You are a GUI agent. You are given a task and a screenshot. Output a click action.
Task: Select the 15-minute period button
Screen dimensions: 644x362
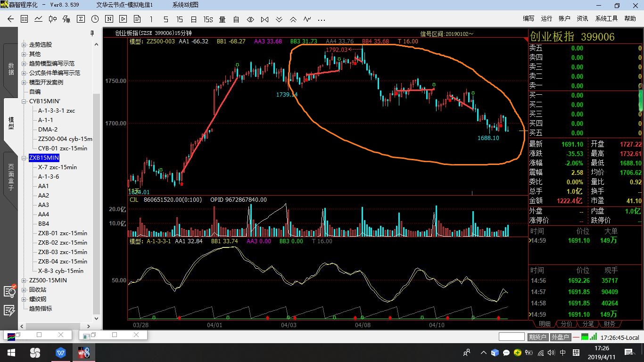(180, 19)
